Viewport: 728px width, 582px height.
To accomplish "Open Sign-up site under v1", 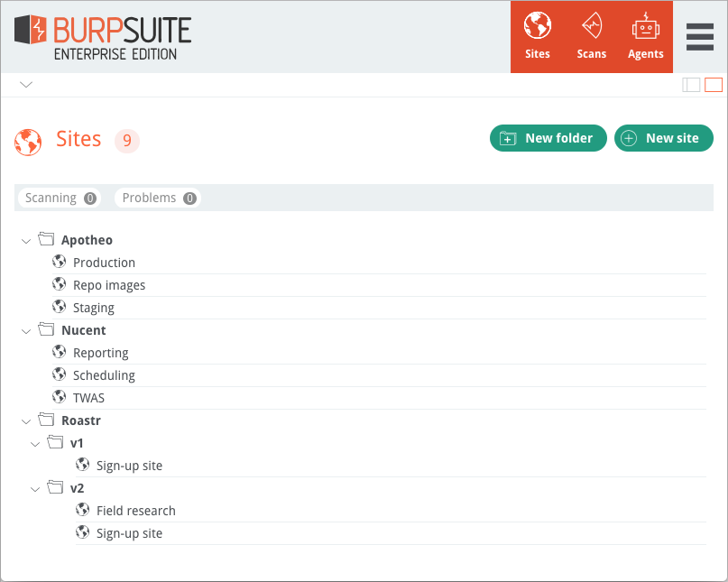I will tap(130, 466).
